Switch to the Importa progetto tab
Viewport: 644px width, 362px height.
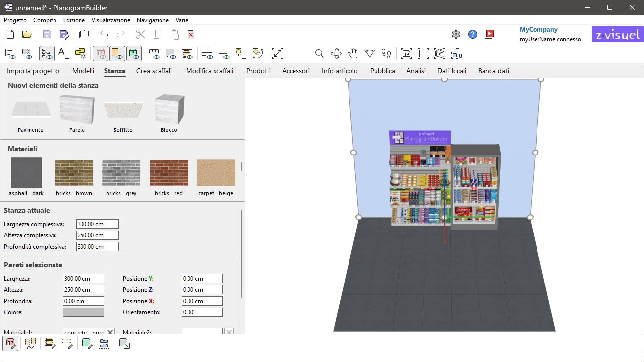(x=33, y=71)
